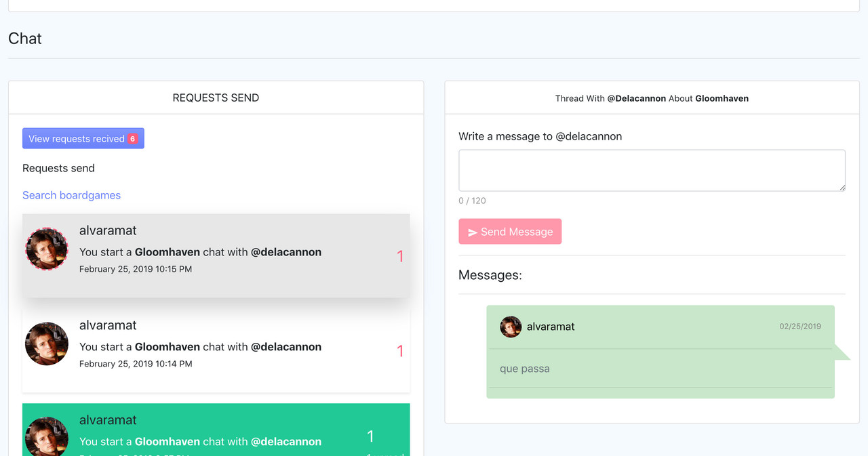Viewport: 868px width, 456px height.
Task: Click alvaramat avatar in green chat card
Action: 47,436
